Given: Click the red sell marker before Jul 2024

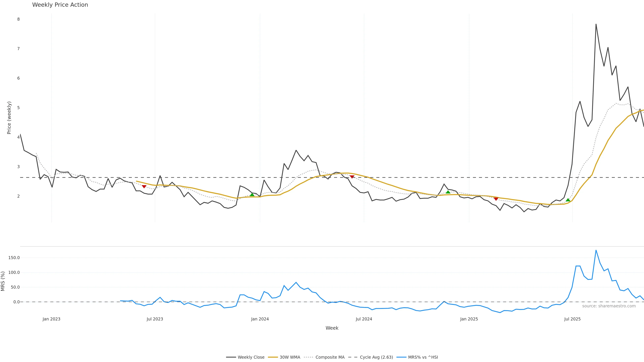Looking at the screenshot, I should click(x=352, y=177).
